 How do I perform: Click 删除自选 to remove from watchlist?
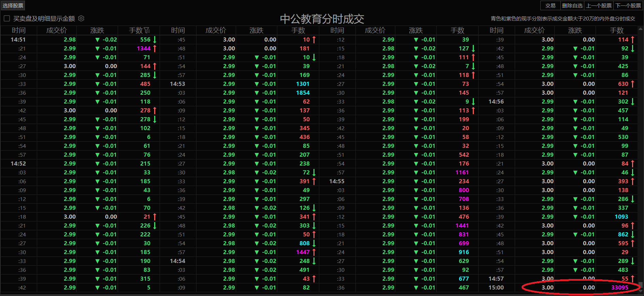point(572,5)
